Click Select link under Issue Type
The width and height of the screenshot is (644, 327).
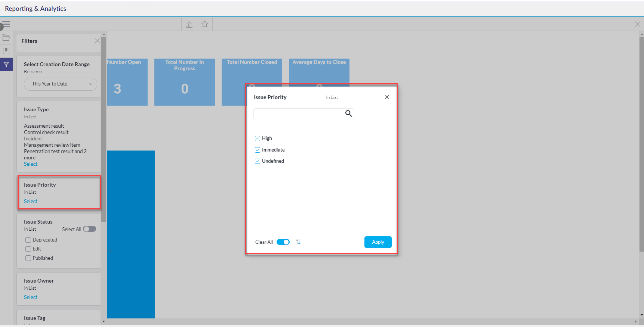(31, 164)
